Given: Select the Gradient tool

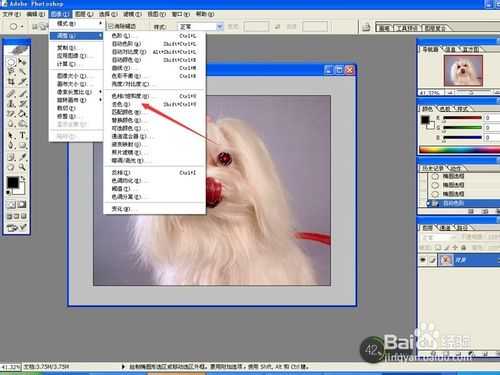Looking at the screenshot, I should (22, 114).
